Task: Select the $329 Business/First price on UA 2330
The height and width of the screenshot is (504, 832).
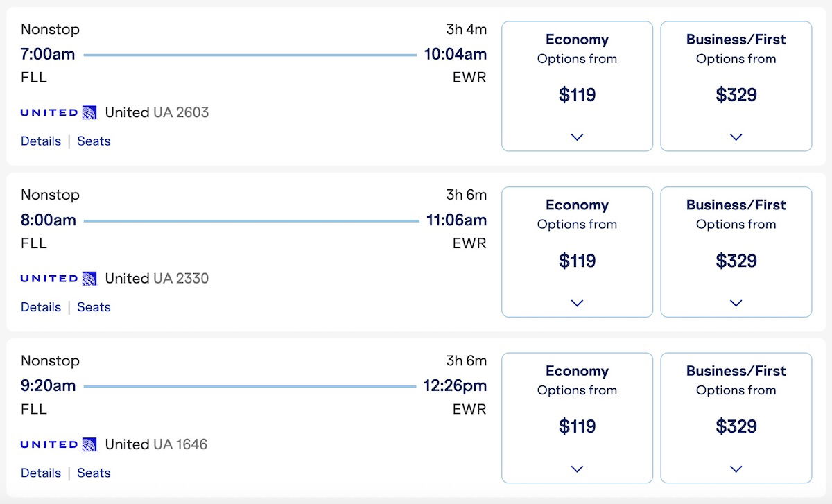Action: [736, 261]
